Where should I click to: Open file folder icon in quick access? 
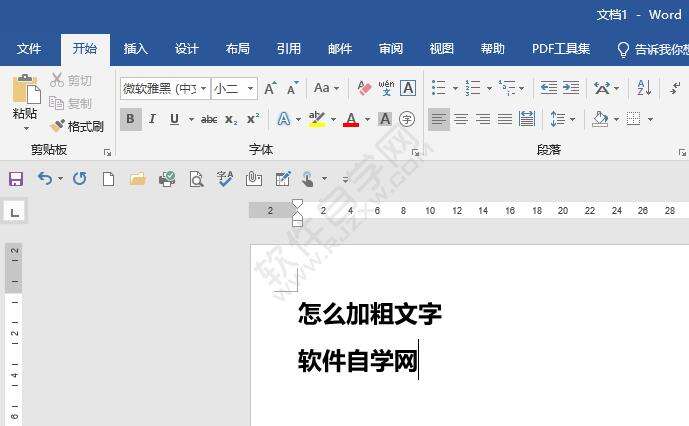[x=138, y=179]
